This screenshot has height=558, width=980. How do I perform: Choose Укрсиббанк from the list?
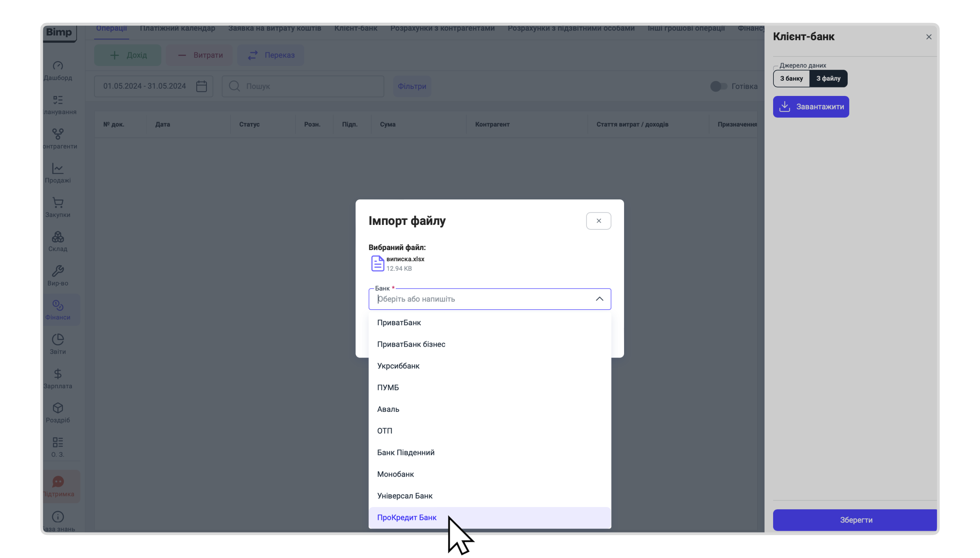tap(490, 366)
